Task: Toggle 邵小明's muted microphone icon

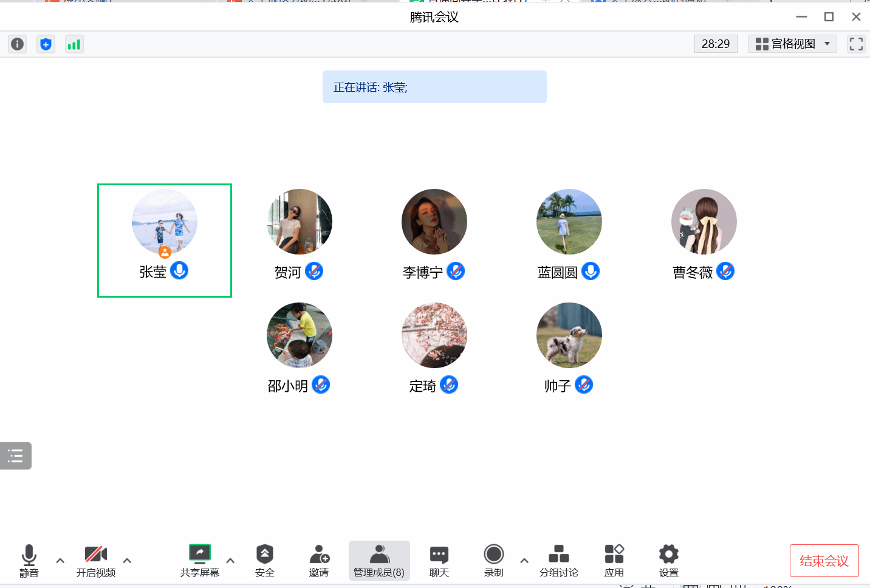Action: coord(321,385)
